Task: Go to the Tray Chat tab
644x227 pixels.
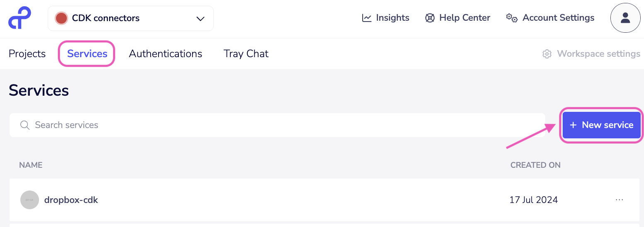Action: point(246,54)
